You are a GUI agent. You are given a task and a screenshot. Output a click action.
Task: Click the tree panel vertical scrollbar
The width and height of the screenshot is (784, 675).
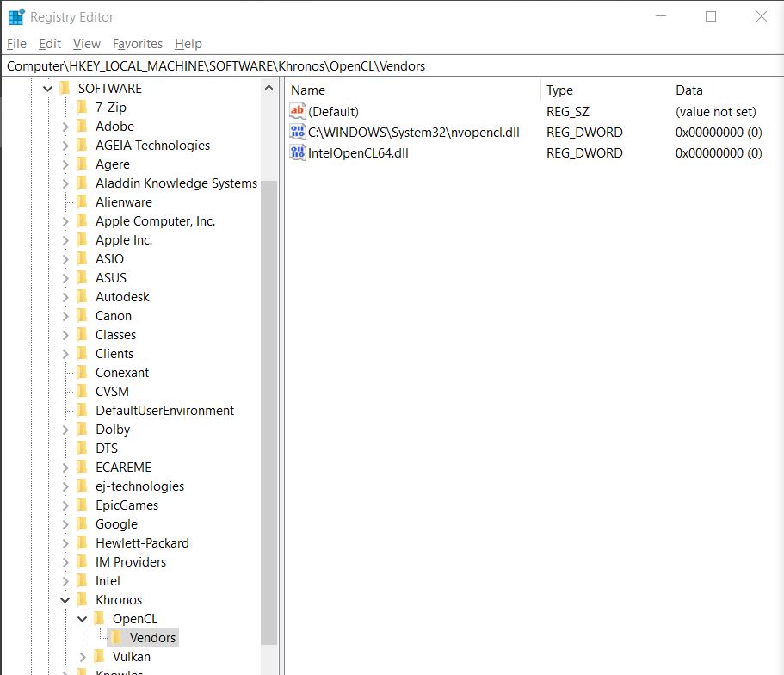[x=270, y=344]
